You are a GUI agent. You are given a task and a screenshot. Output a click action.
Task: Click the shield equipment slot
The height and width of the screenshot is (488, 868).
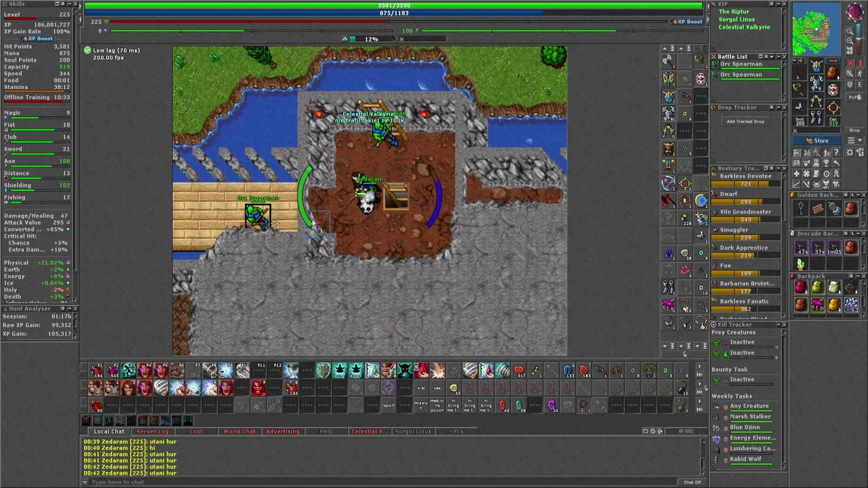tap(833, 89)
